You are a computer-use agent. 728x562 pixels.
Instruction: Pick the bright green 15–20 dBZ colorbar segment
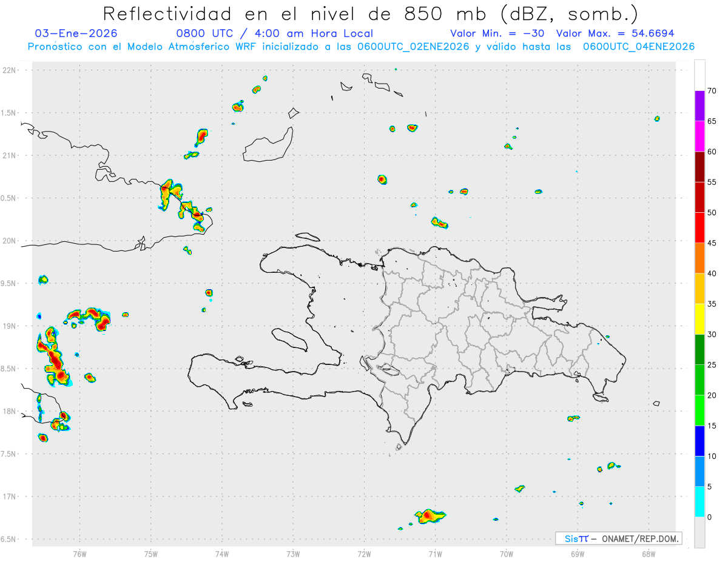[699, 411]
